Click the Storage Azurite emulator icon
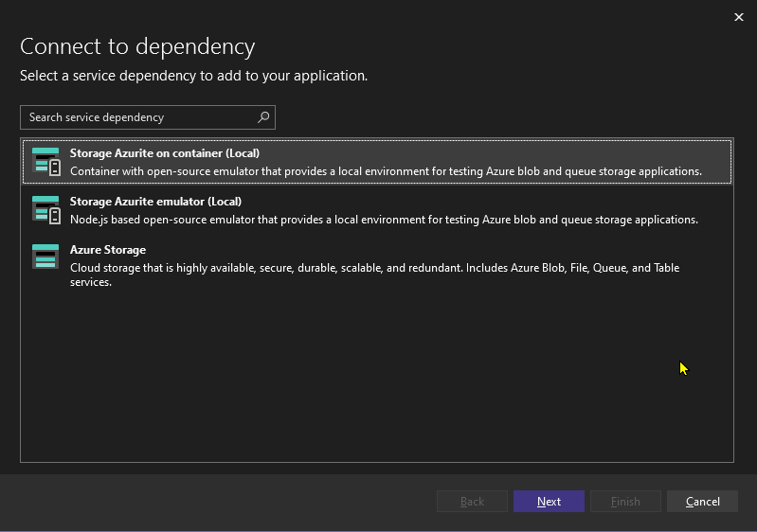This screenshot has height=532, width=757. coord(46,210)
